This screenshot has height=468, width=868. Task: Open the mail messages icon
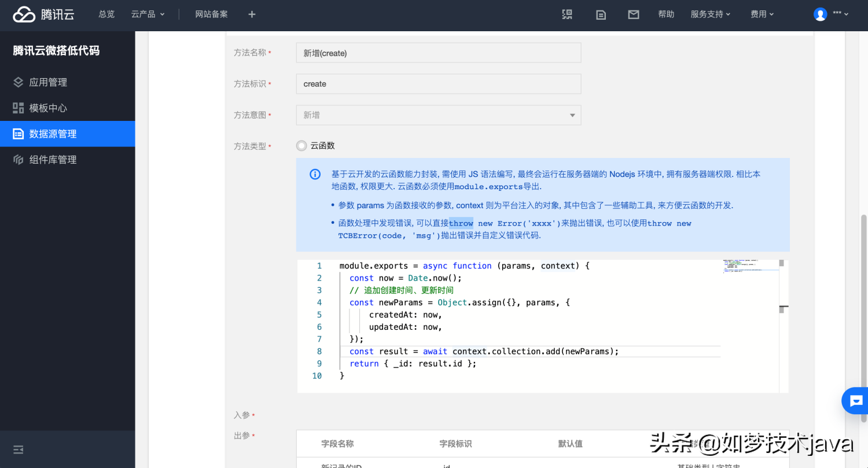[x=634, y=14]
